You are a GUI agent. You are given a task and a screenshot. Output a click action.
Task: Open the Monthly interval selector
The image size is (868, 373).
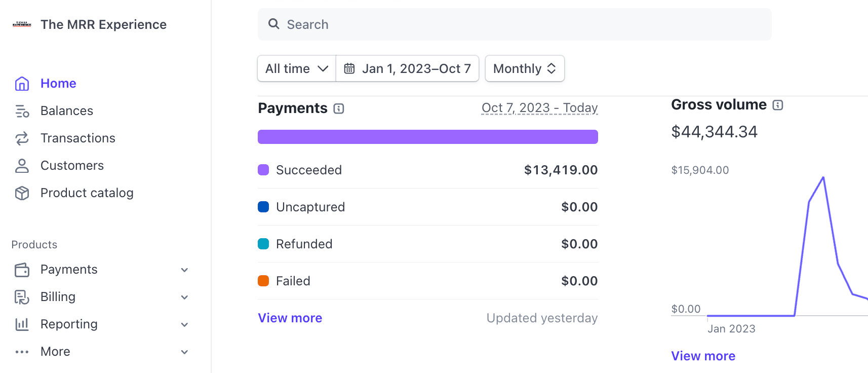tap(525, 68)
